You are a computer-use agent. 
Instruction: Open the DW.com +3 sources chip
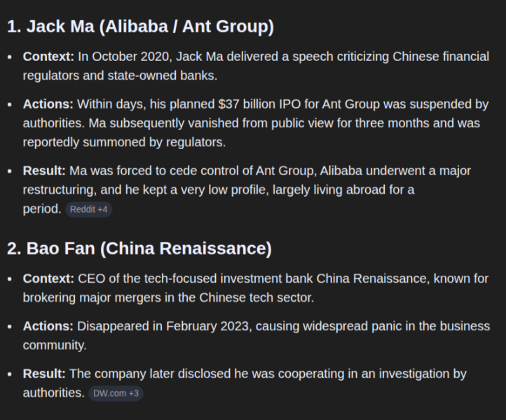[x=116, y=393]
